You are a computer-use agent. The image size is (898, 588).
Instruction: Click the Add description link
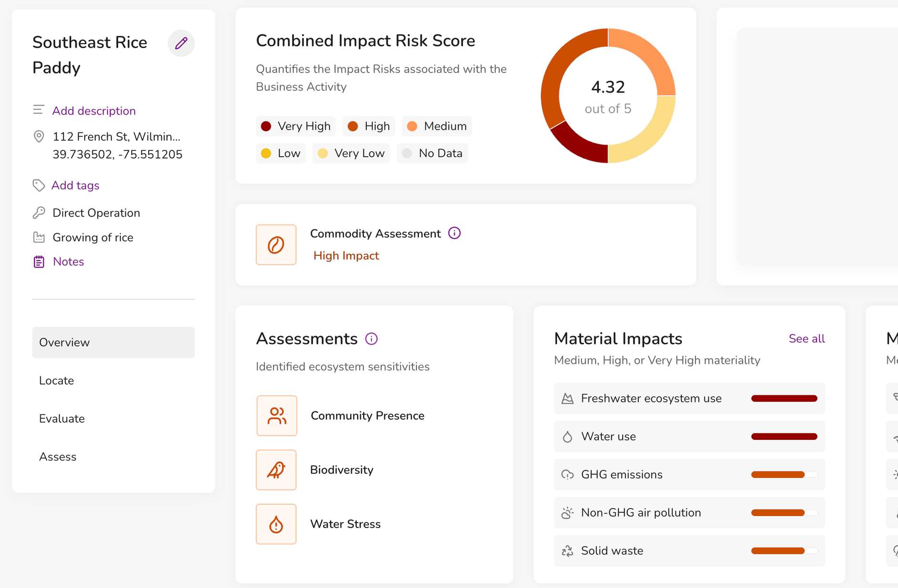[x=94, y=111]
